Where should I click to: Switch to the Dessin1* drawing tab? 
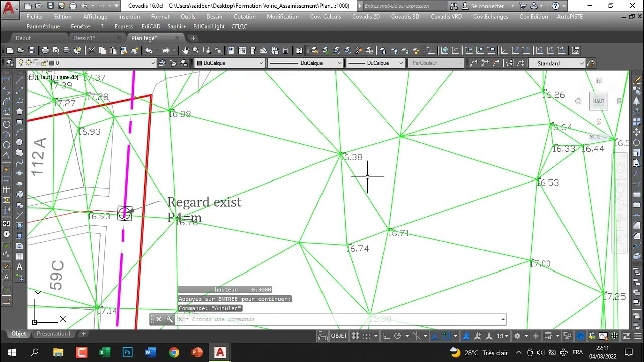tap(84, 38)
